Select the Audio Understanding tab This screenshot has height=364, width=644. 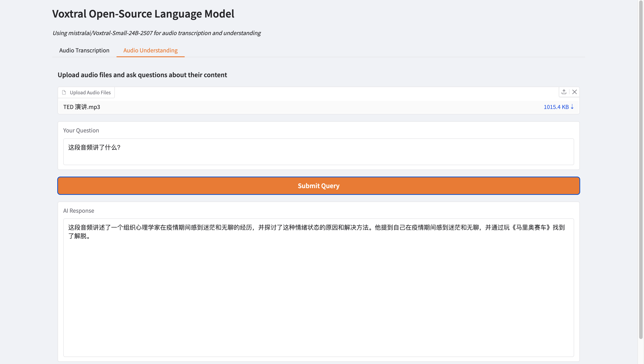pos(150,50)
